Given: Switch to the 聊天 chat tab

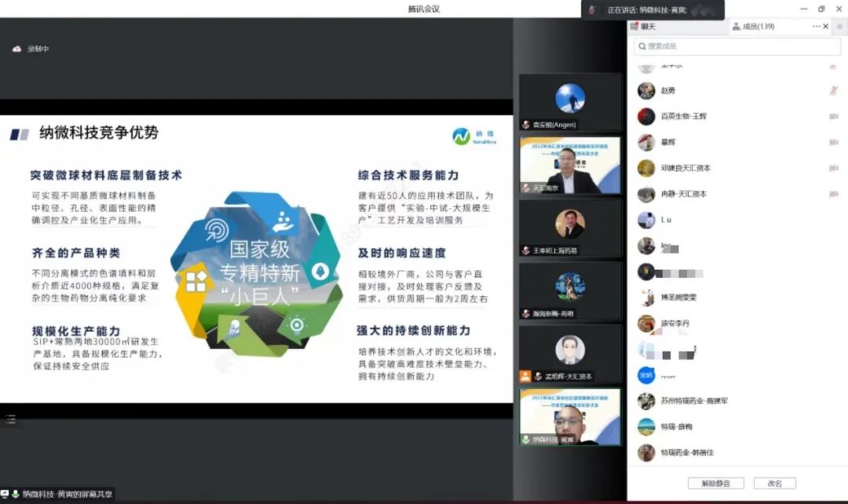Looking at the screenshot, I should 648,27.
